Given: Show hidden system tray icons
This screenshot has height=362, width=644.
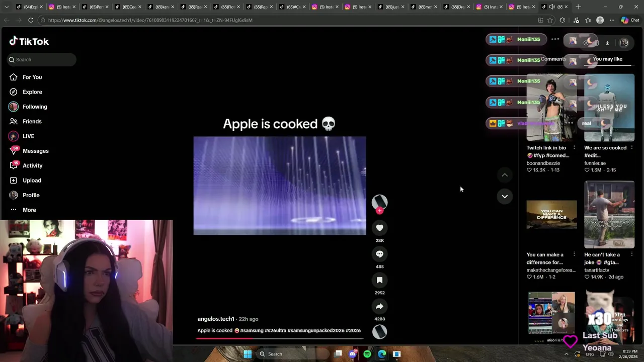Looking at the screenshot, I should pos(567,354).
